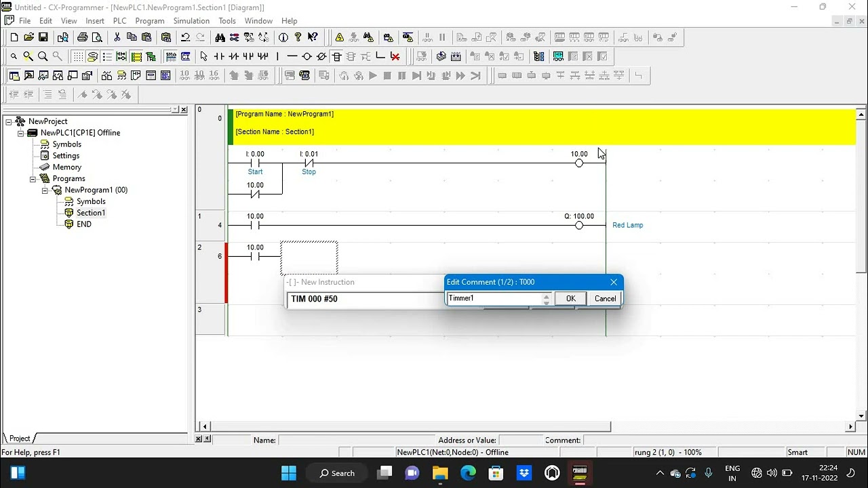Toggle Show Comments toolbar icon
This screenshot has height=488, width=868.
pyautogui.click(x=92, y=56)
